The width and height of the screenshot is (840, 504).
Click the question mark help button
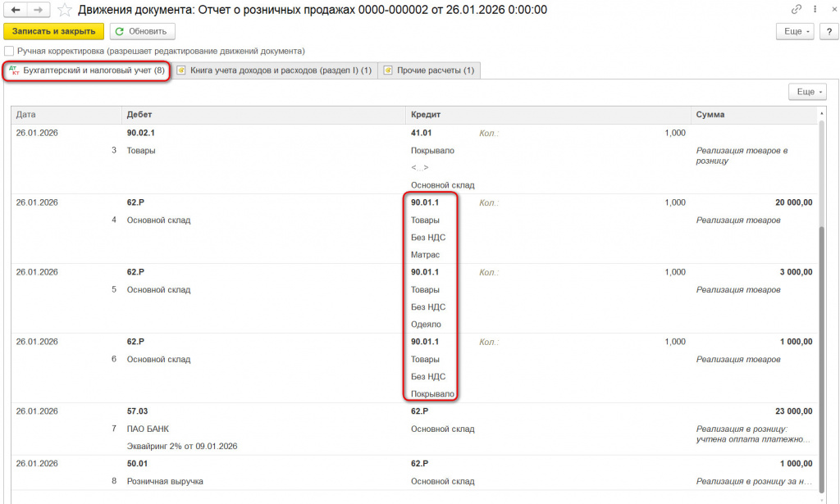point(829,32)
